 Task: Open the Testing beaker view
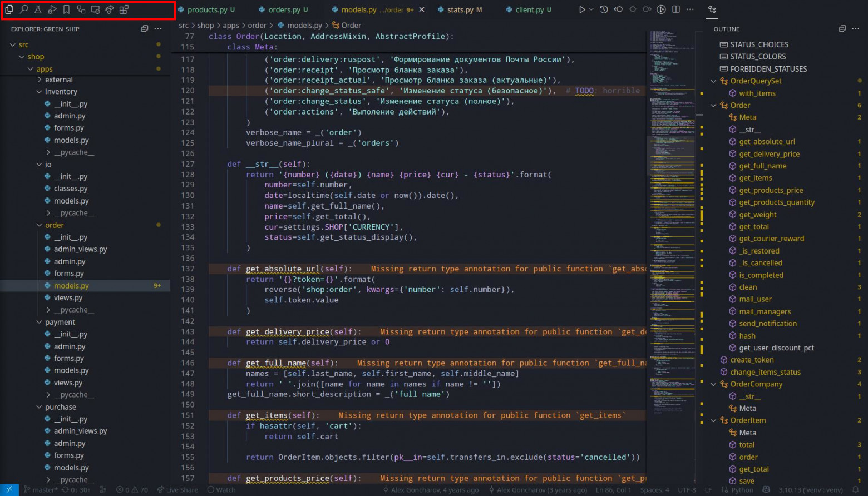click(x=38, y=9)
